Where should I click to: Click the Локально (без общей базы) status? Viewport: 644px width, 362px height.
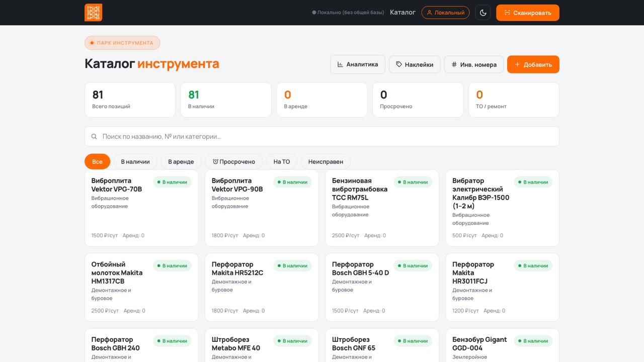click(x=348, y=13)
